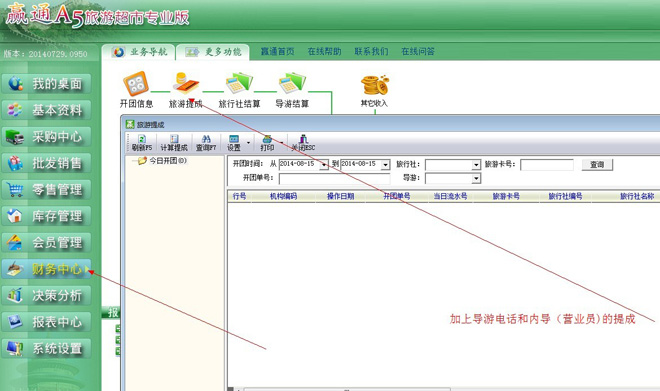Click the 查询 button
The image size is (660, 391).
tap(597, 165)
